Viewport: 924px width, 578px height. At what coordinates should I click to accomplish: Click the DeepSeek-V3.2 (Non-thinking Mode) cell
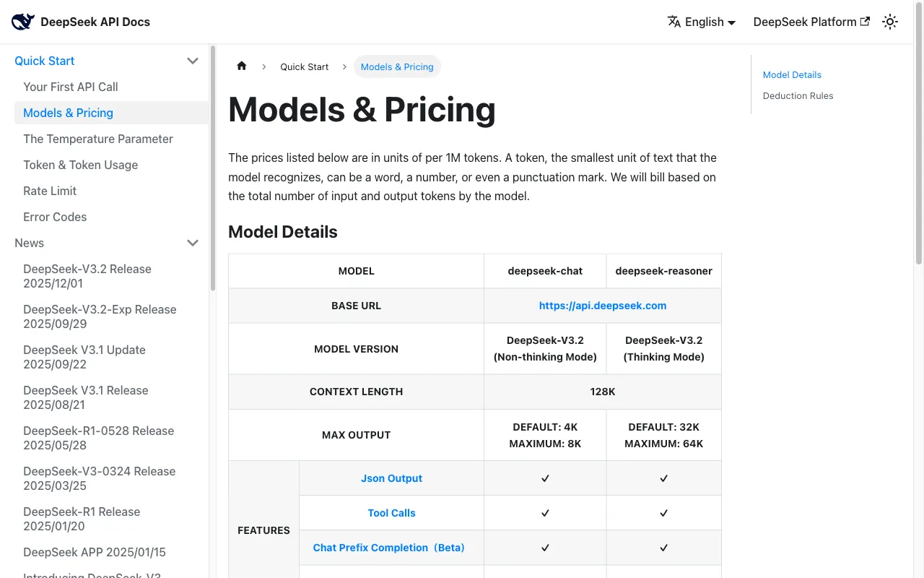point(545,348)
